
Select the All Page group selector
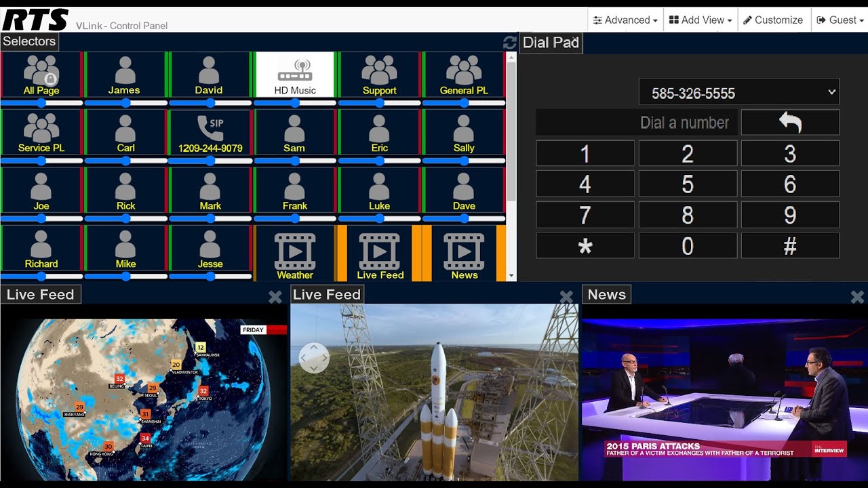[x=41, y=75]
